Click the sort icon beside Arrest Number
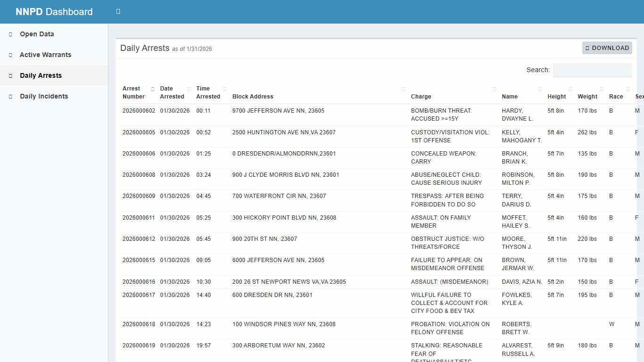644x362 pixels. (x=153, y=89)
